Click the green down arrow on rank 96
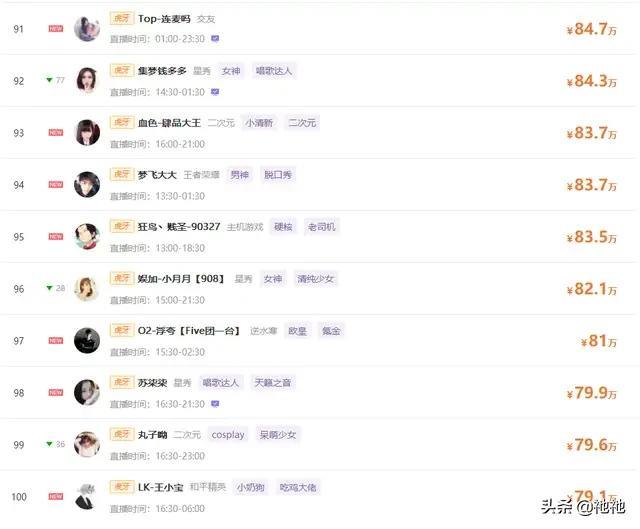Screen dimensions: 640x529 coord(49,288)
